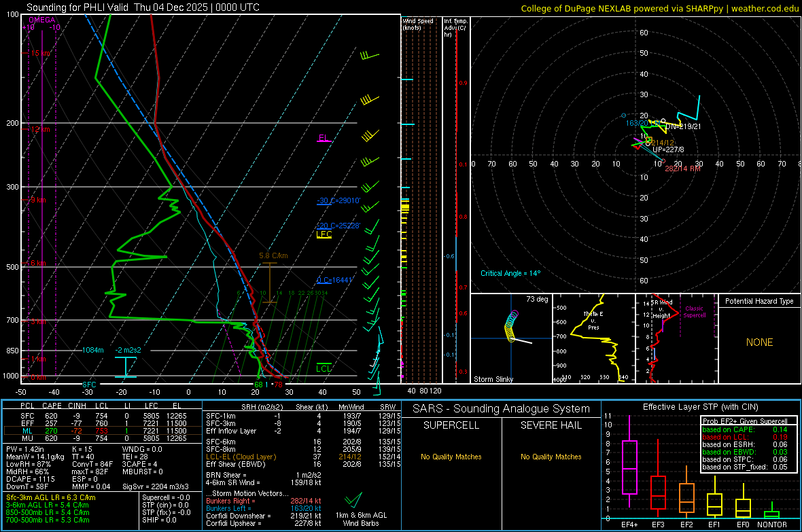Click the 'Corfidi Downshear =' row

[x=264, y=516]
